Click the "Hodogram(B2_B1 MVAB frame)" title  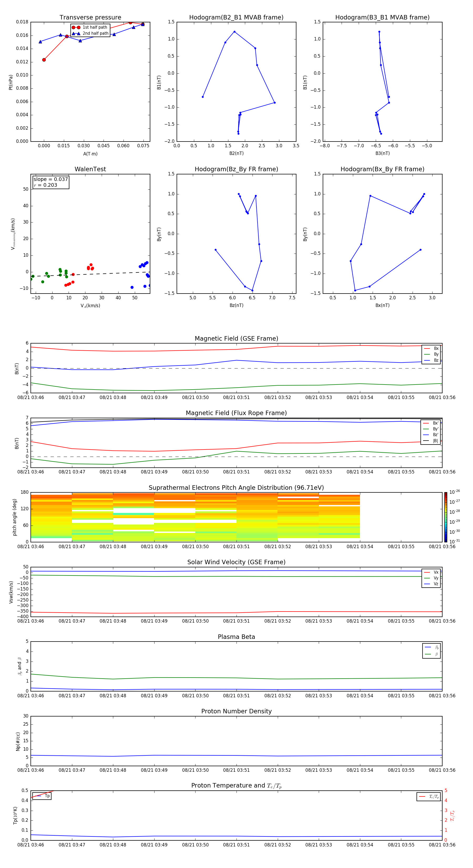[x=236, y=18]
